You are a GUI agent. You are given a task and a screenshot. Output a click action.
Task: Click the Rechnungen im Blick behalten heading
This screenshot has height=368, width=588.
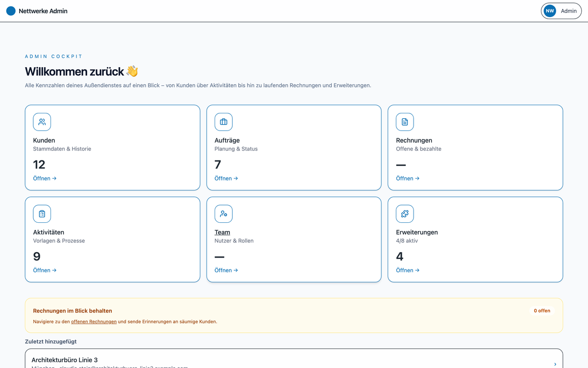coord(73,311)
